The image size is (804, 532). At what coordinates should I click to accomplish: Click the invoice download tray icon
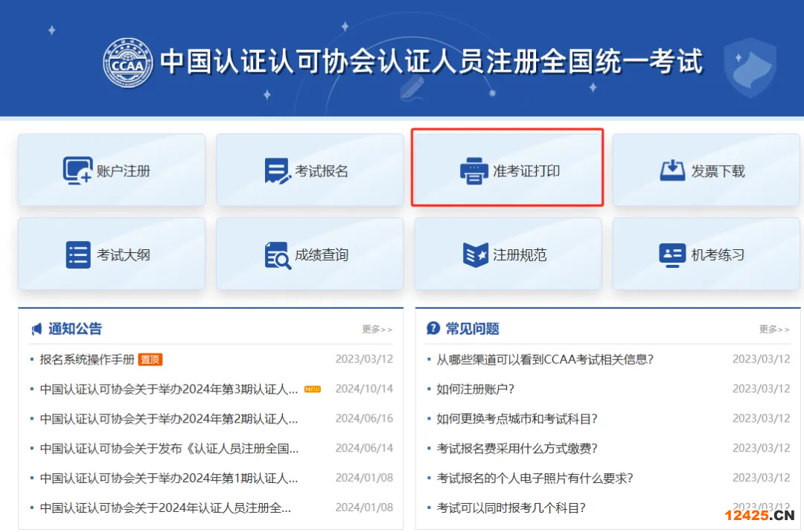(672, 170)
